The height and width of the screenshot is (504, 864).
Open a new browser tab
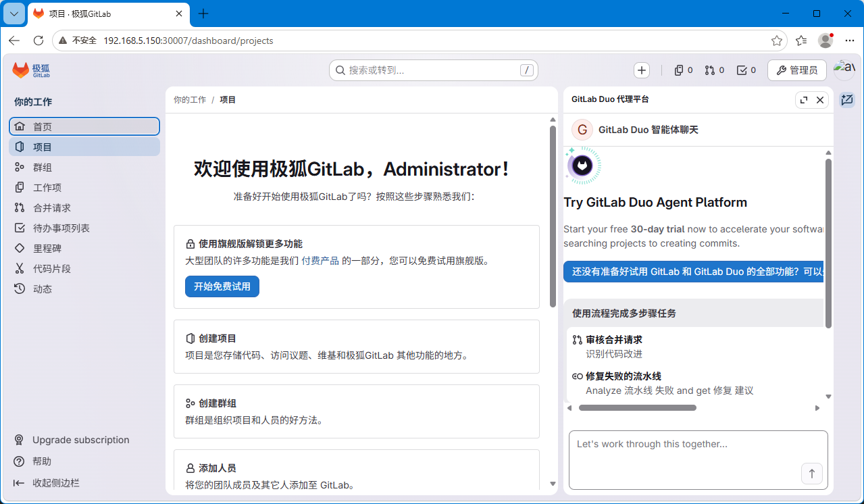[x=203, y=14]
